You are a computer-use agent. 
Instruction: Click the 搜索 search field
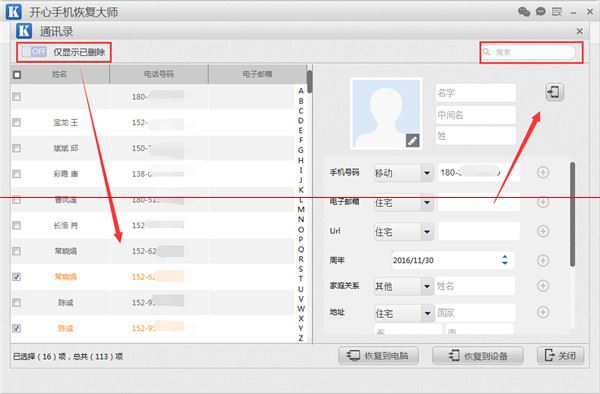(528, 52)
